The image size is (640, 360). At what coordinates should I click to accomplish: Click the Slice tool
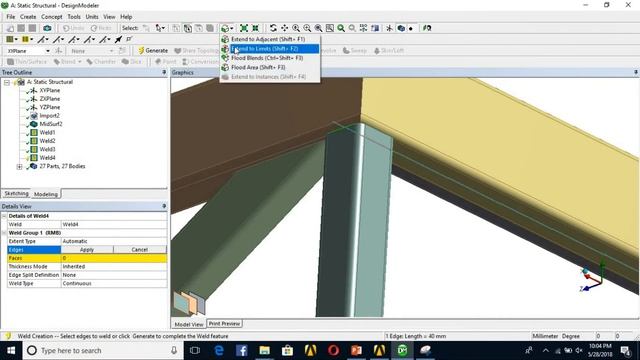coord(131,62)
